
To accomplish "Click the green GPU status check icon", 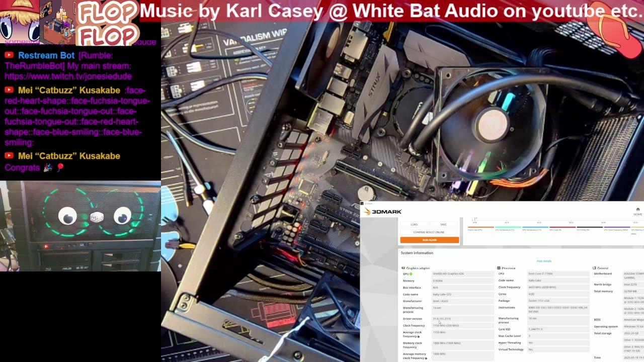I will [411, 274].
